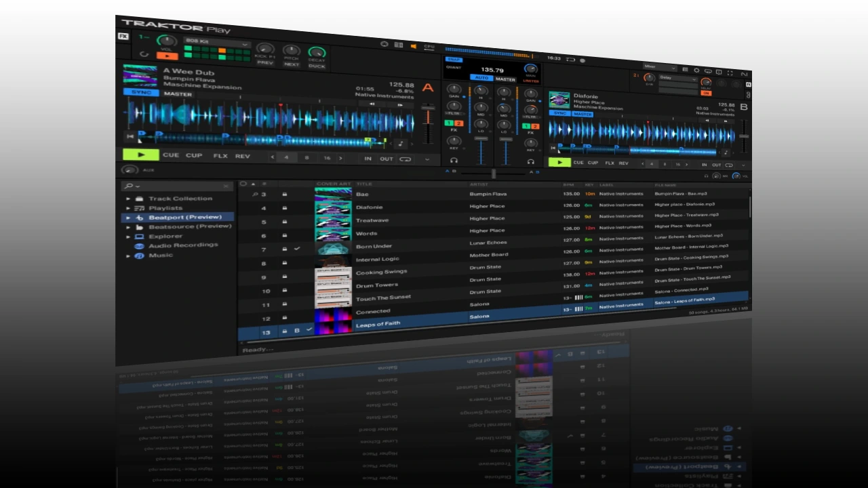Open Preferences with the gear icon
Viewport: 868px width, 488px height.
tap(697, 71)
